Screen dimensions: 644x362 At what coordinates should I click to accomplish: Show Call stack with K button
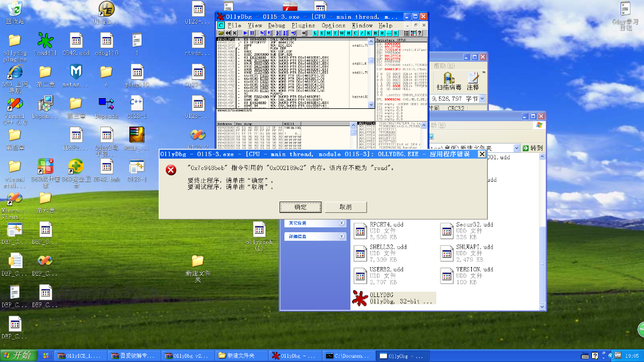(x=369, y=33)
